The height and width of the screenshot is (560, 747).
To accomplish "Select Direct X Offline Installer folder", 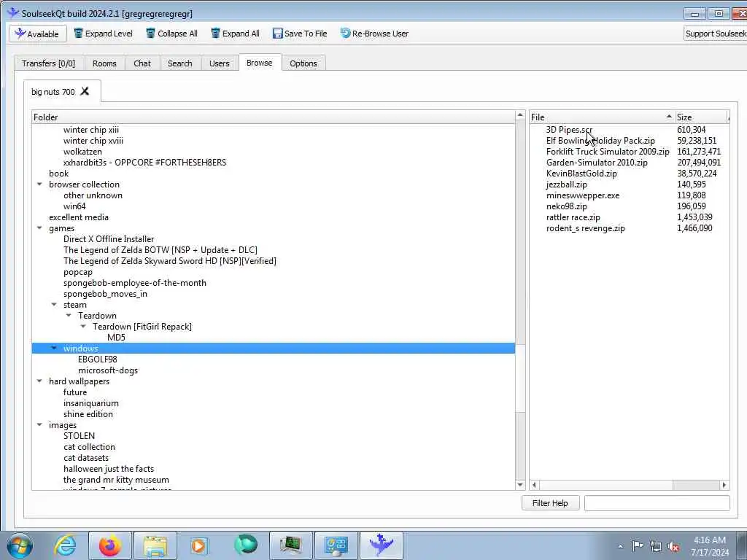I will 109,239.
